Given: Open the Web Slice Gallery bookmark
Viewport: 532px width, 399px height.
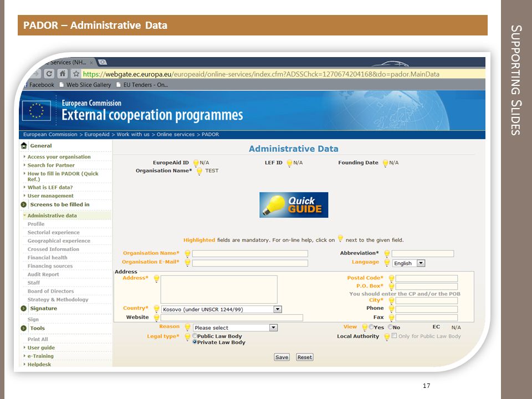Looking at the screenshot, I should tap(85, 85).
